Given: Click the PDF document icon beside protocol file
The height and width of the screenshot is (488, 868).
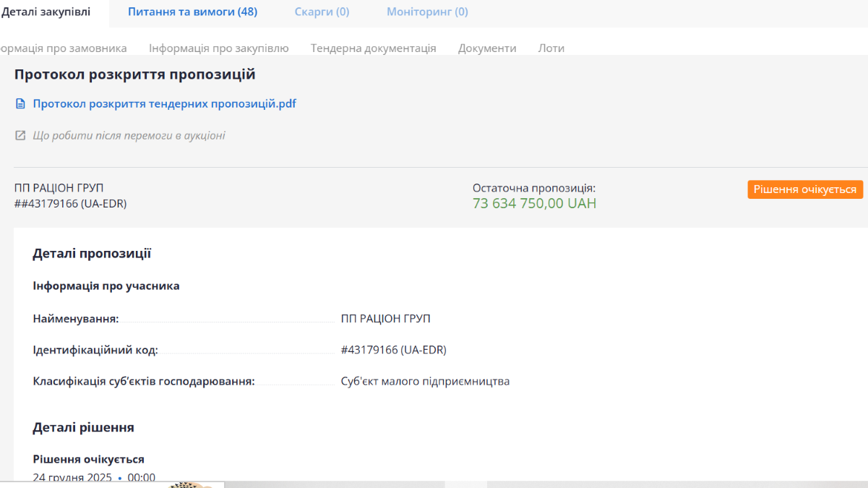Looking at the screenshot, I should tap(20, 104).
